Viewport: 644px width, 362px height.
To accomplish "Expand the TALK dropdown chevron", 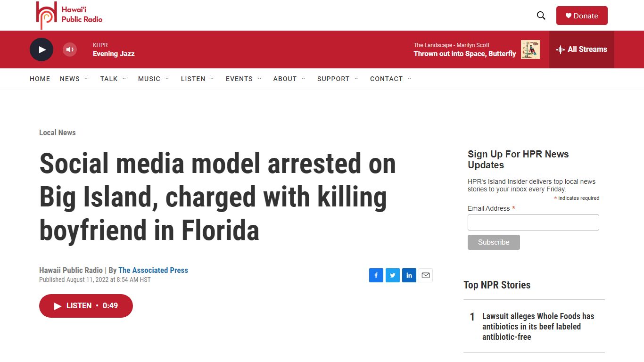I will coord(124,79).
